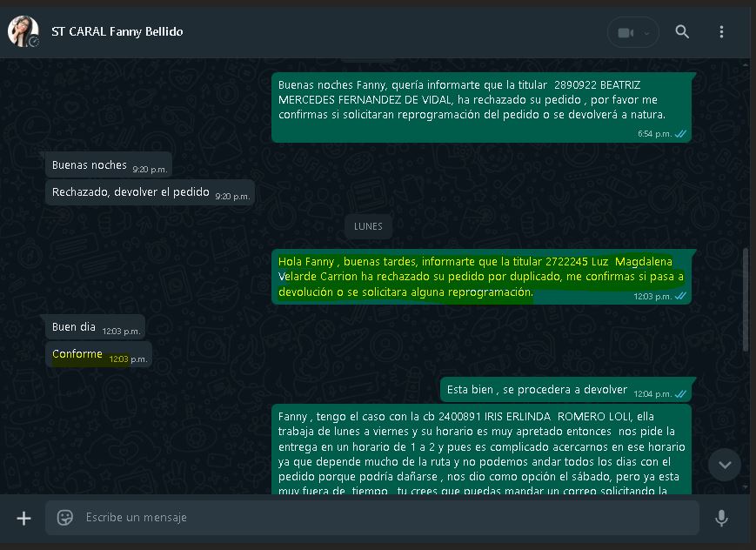Image resolution: width=756 pixels, height=550 pixels.
Task: Start recording with the microphone icon
Action: (x=721, y=518)
